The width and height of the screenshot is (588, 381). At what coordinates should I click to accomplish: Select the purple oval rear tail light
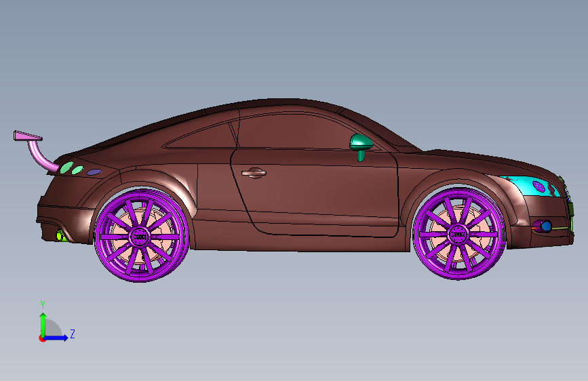click(x=94, y=172)
